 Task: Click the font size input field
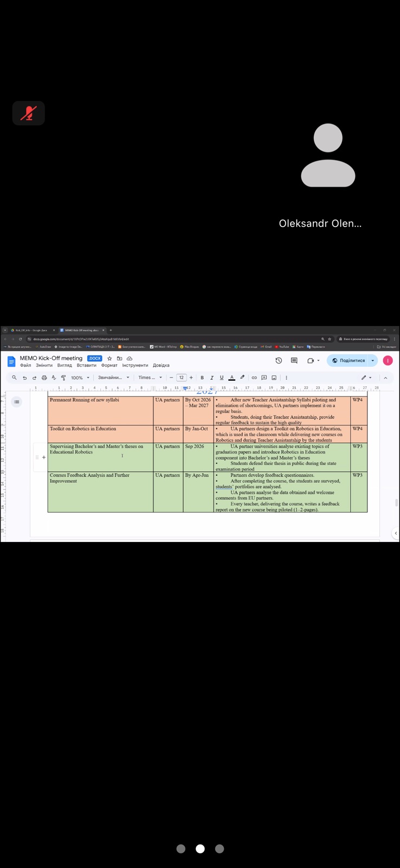[x=181, y=378]
